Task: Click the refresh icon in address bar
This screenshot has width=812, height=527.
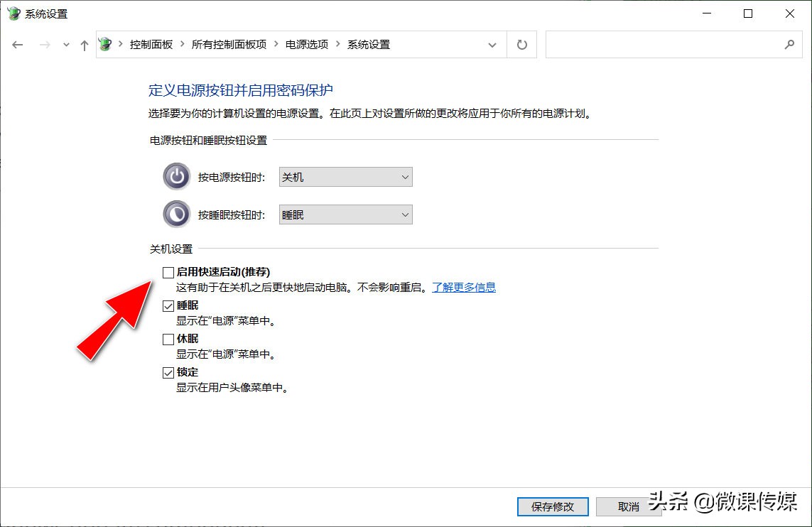Action: [521, 44]
